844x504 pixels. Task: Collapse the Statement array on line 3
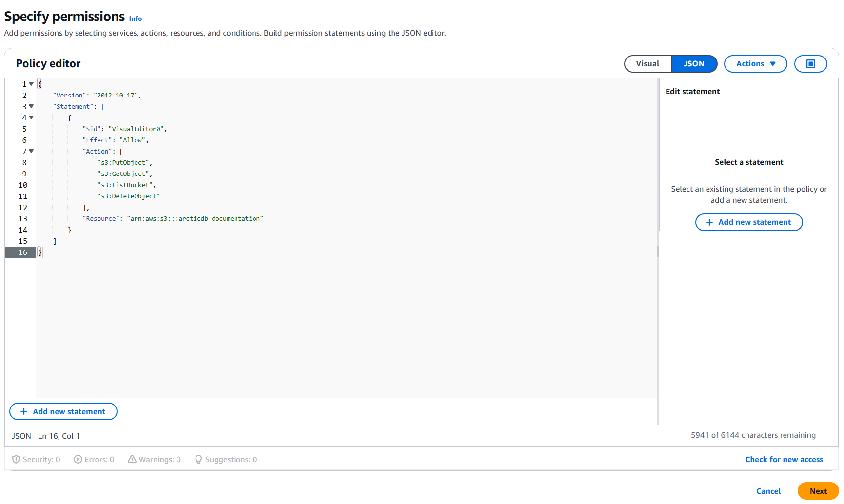click(x=31, y=106)
